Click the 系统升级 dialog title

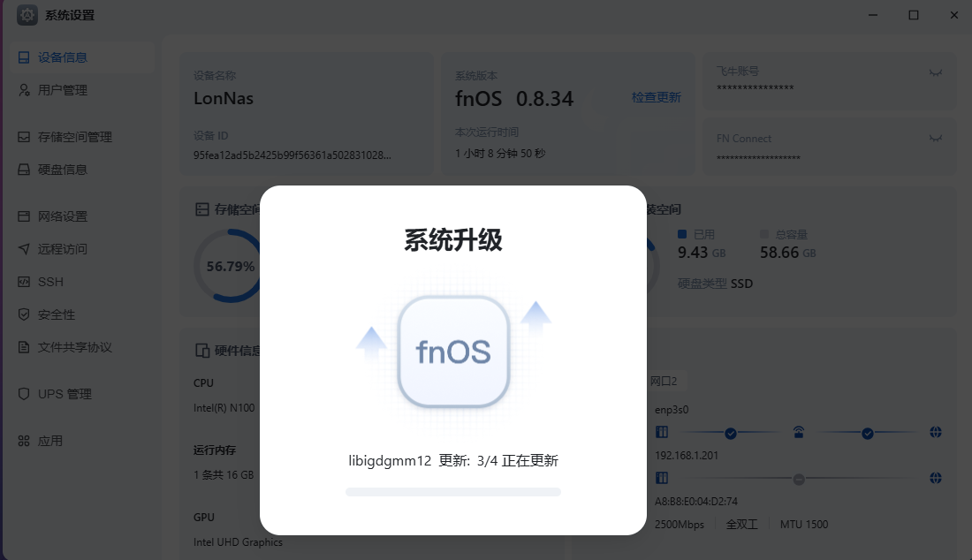(453, 240)
